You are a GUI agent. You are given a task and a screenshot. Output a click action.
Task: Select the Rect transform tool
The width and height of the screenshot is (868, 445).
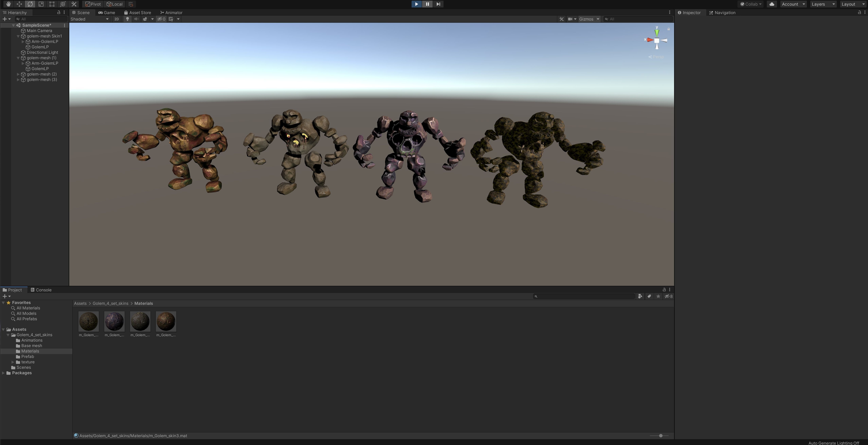52,4
